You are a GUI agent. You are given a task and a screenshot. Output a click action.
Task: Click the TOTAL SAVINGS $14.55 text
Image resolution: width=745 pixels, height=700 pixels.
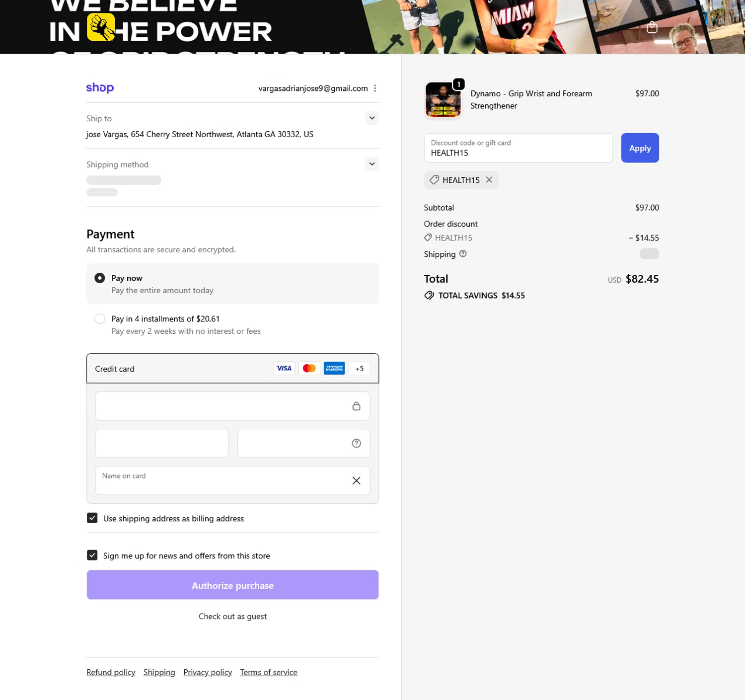[x=481, y=296]
